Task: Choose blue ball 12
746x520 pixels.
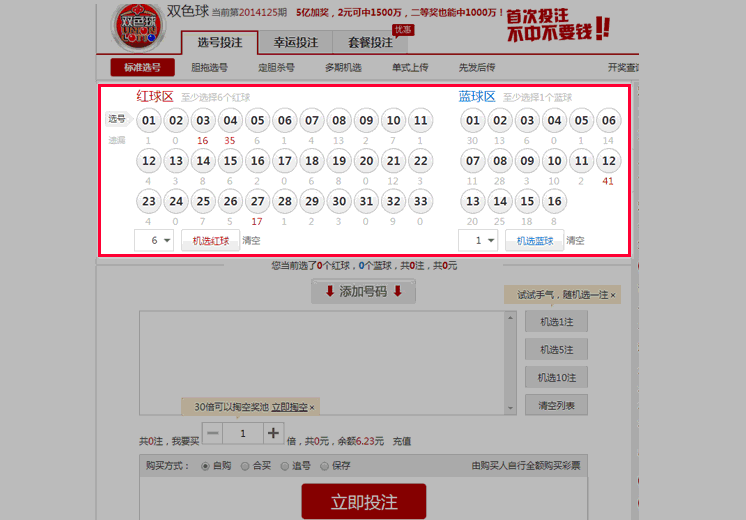Action: coord(609,161)
